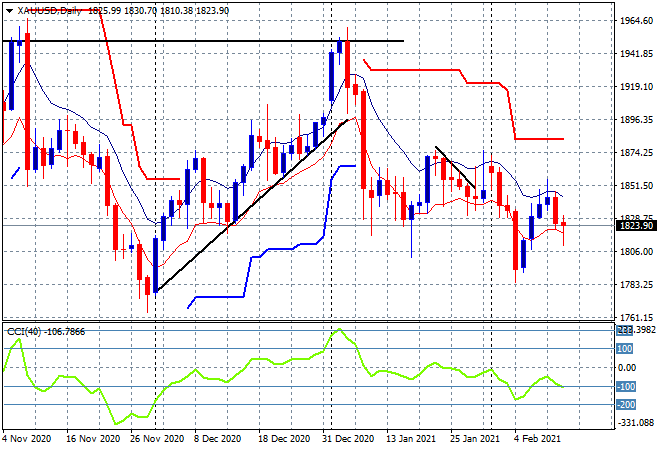
Task: Click the 4 Nov 2020 date label
Action: [27, 439]
